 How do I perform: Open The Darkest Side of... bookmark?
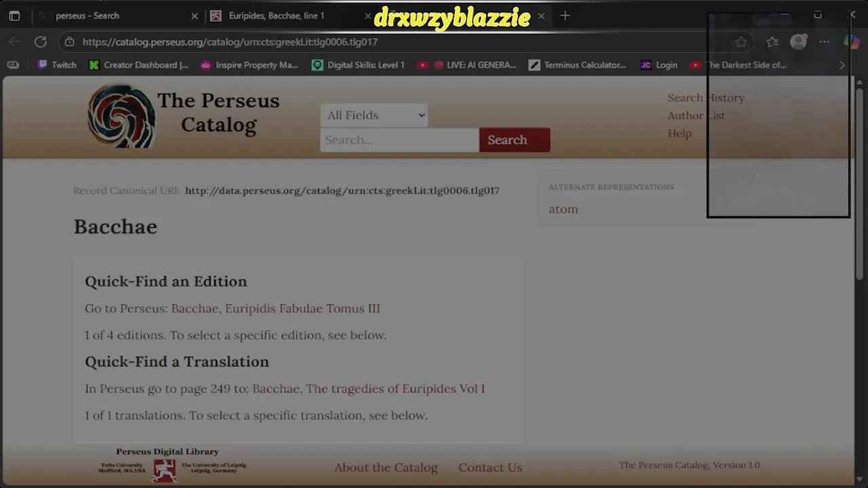click(x=738, y=65)
